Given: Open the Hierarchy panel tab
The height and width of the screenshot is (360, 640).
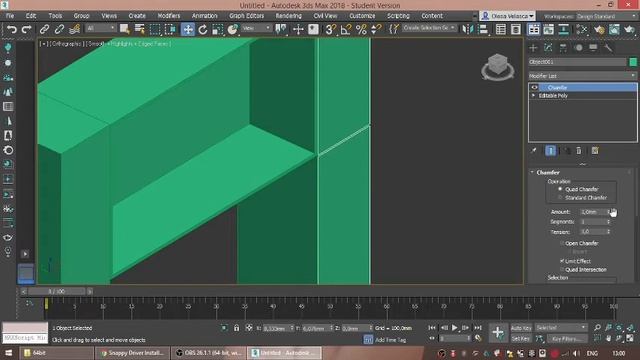Looking at the screenshot, I should 563,48.
